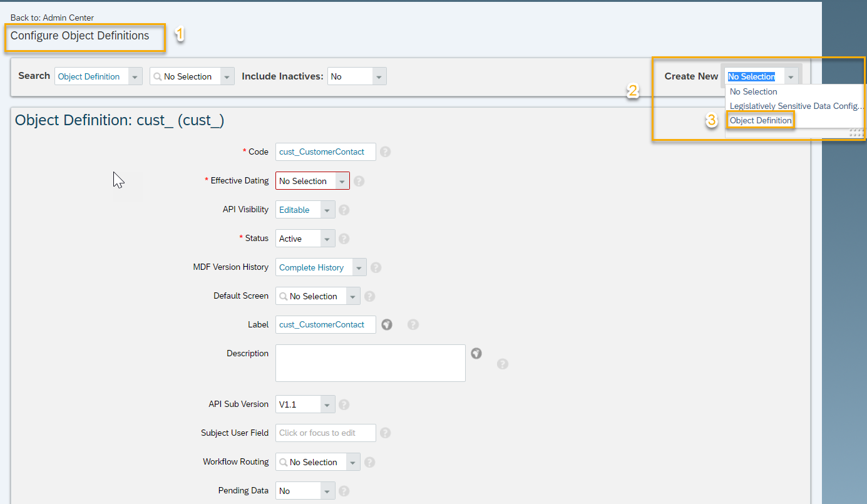Open the API Sub Version V1.1 dropdown
This screenshot has height=504, width=867.
328,404
